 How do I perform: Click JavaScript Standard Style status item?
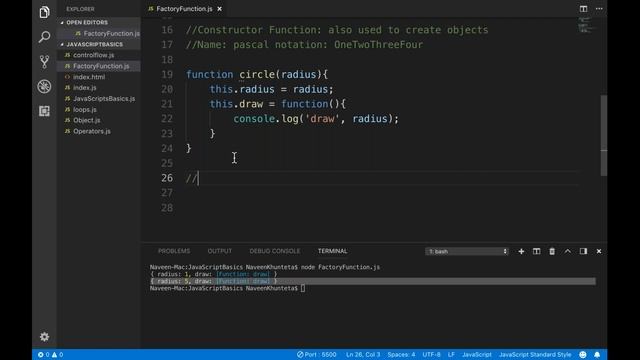[x=535, y=355]
